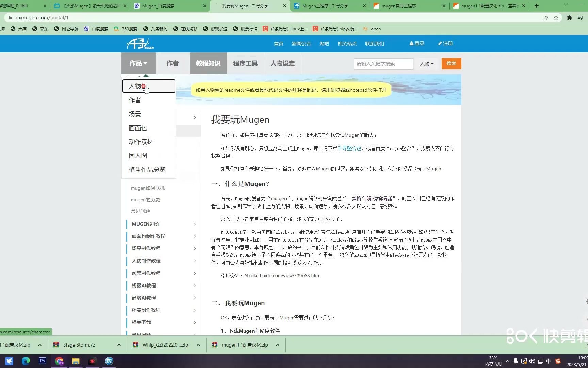The width and height of the screenshot is (588, 368).
Task: Open the tab search chevron in title bar
Action: tap(566, 5)
